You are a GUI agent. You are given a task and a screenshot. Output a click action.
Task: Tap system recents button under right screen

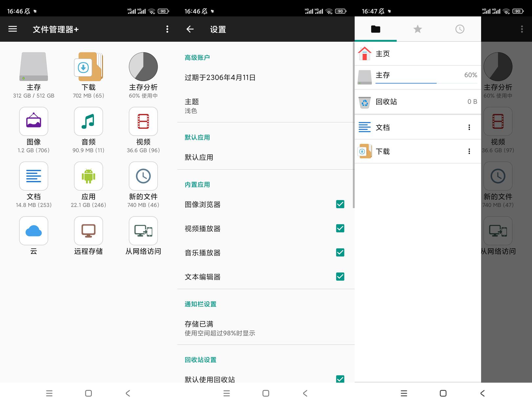[x=404, y=393]
